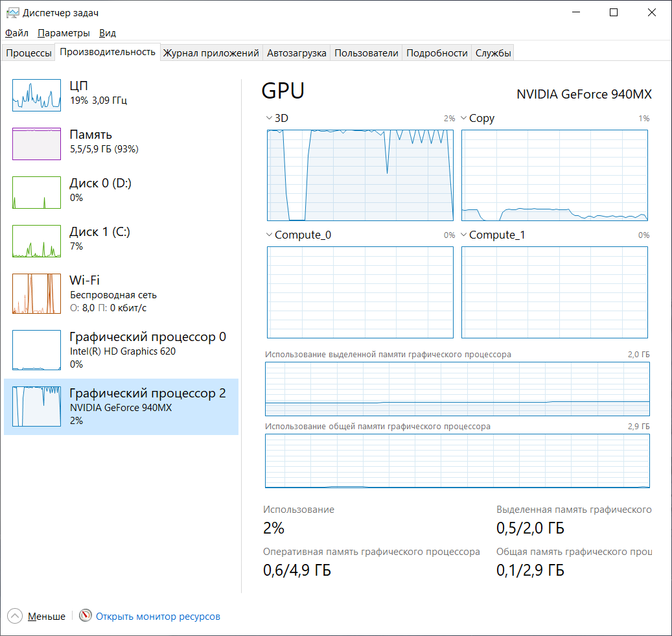Switch to the Пользователи tab
Screen dimensions: 672x636
[366, 53]
